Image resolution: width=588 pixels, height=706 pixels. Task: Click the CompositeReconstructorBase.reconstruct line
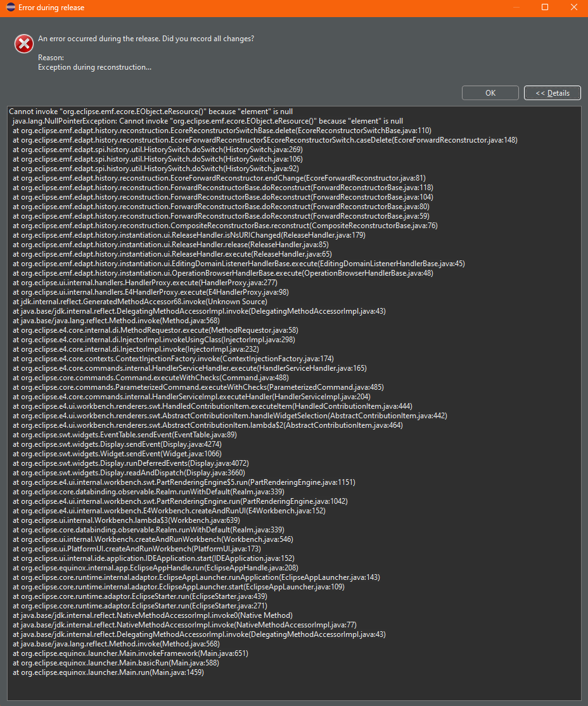(225, 225)
